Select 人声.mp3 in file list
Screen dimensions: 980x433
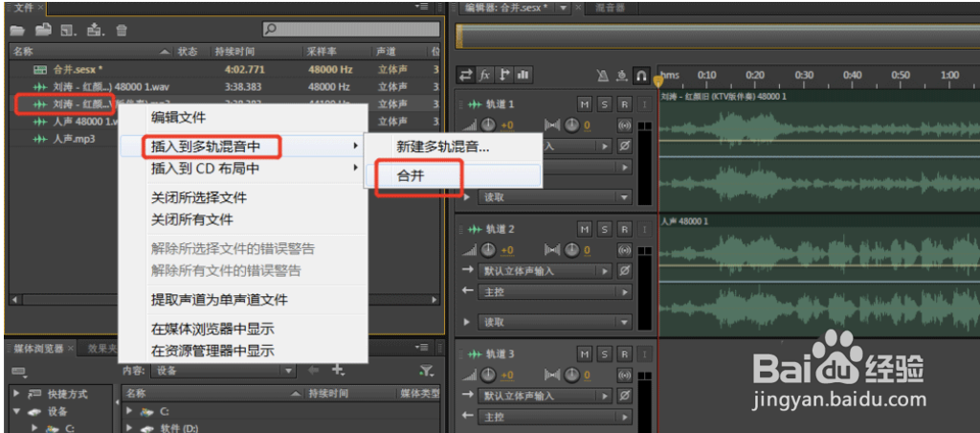(x=74, y=139)
